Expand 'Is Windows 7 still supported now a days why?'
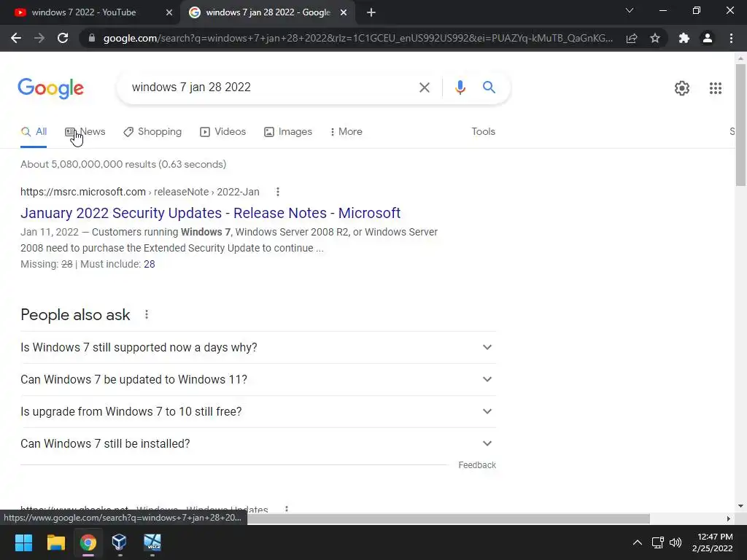Image resolution: width=747 pixels, height=560 pixels. [258, 348]
